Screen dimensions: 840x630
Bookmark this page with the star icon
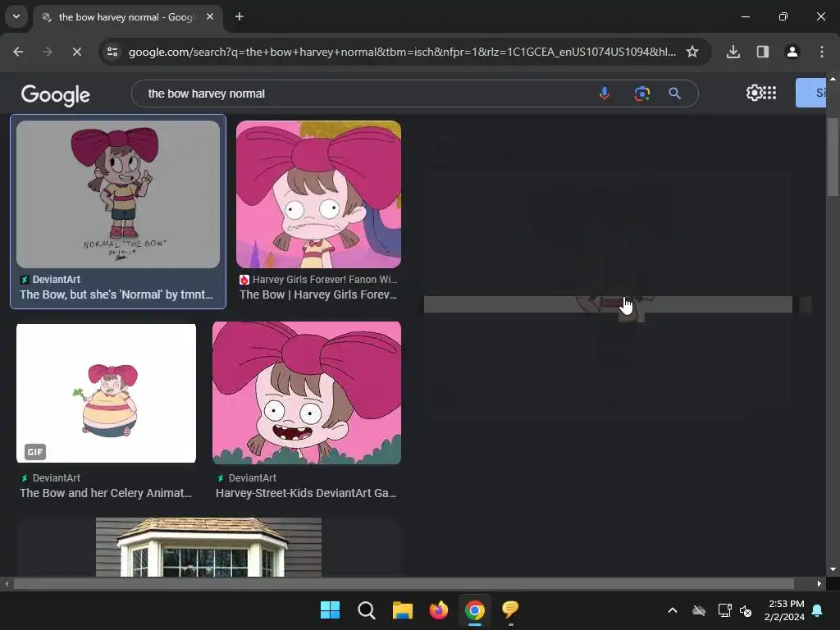coord(692,52)
